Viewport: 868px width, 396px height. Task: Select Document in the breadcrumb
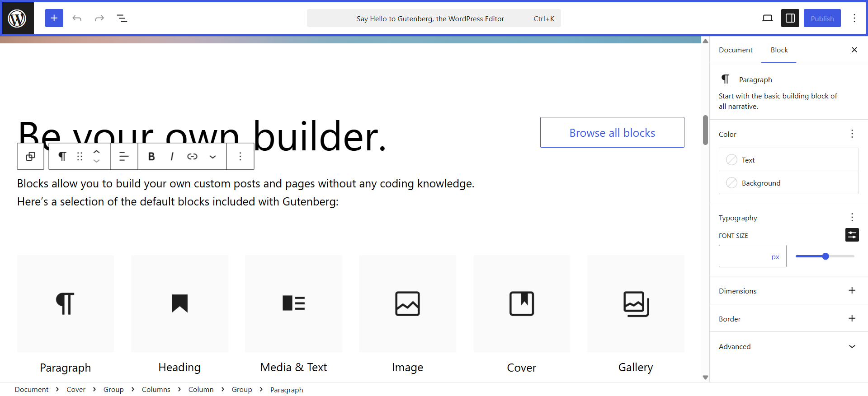pos(32,389)
